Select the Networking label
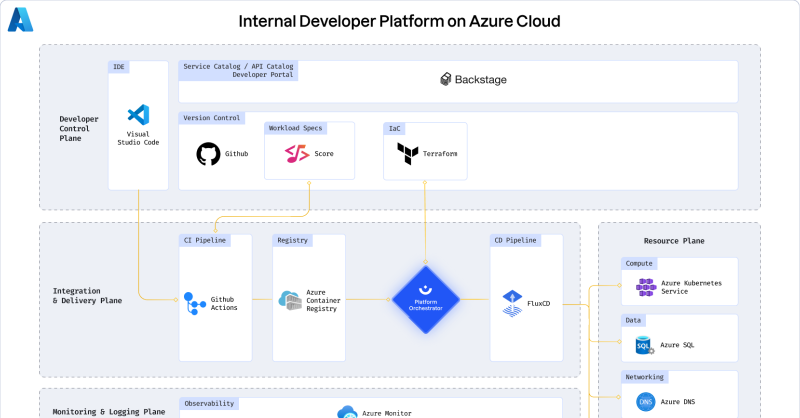Screen dimensions: 800x418 [645, 377]
